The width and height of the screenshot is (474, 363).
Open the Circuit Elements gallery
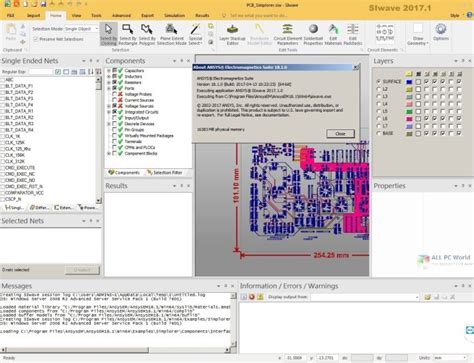coord(385,33)
